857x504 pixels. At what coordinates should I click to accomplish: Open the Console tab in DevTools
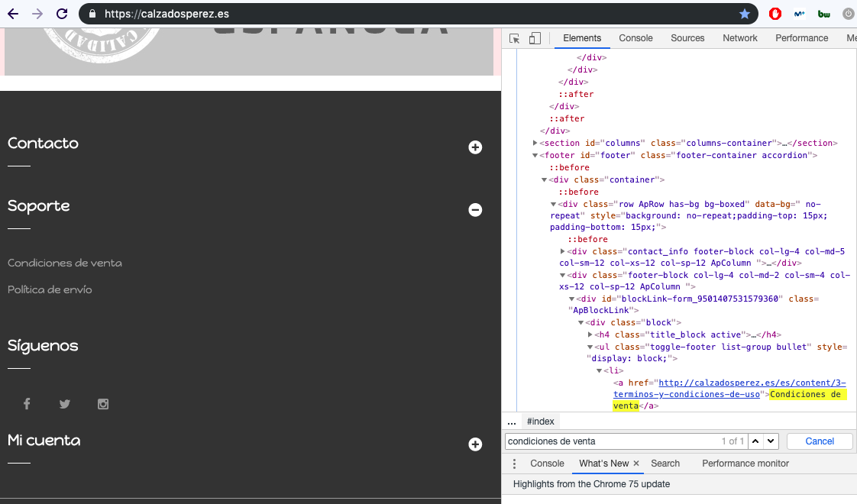click(635, 38)
